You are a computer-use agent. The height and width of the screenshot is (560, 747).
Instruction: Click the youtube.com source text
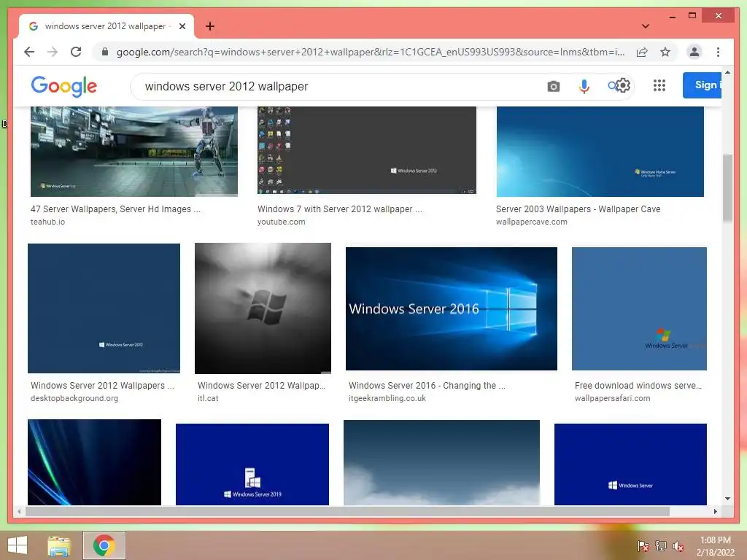pos(281,222)
